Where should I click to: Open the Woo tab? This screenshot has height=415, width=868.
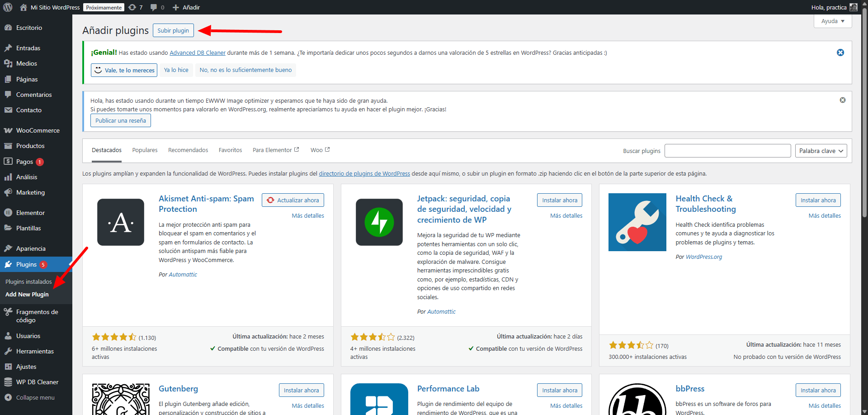click(x=320, y=150)
